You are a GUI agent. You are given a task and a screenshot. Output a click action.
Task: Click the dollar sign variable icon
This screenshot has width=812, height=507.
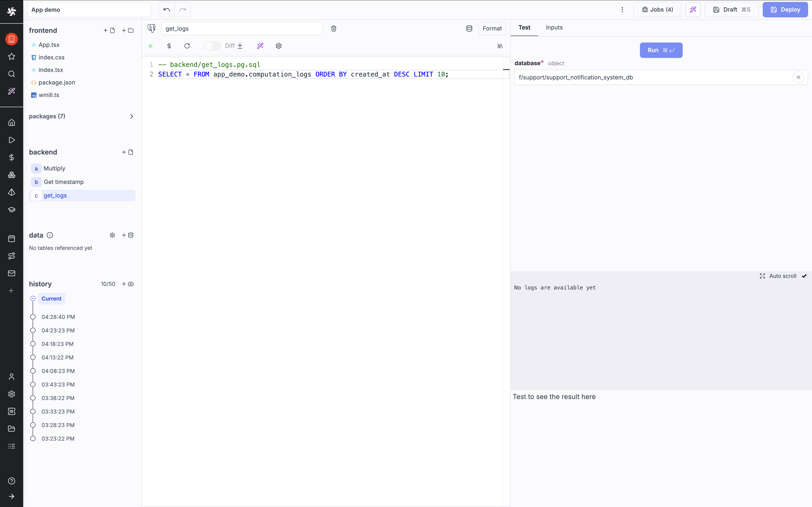(169, 46)
